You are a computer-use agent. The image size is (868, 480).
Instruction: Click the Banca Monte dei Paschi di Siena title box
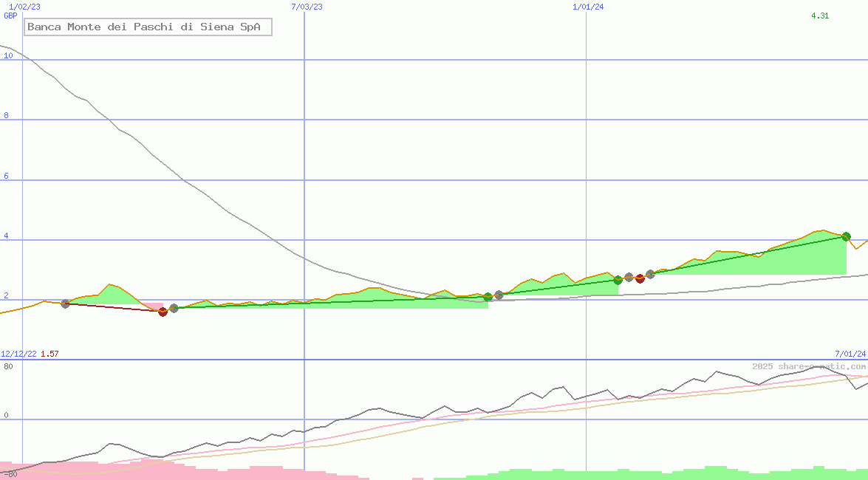148,27
